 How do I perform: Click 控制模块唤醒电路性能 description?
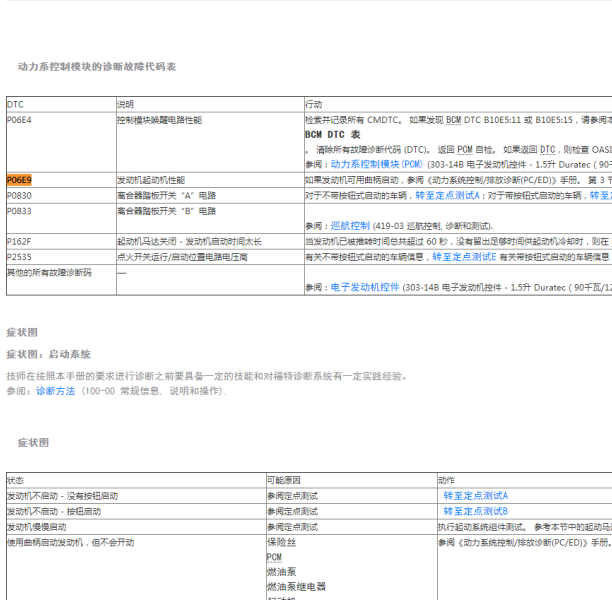pyautogui.click(x=159, y=120)
